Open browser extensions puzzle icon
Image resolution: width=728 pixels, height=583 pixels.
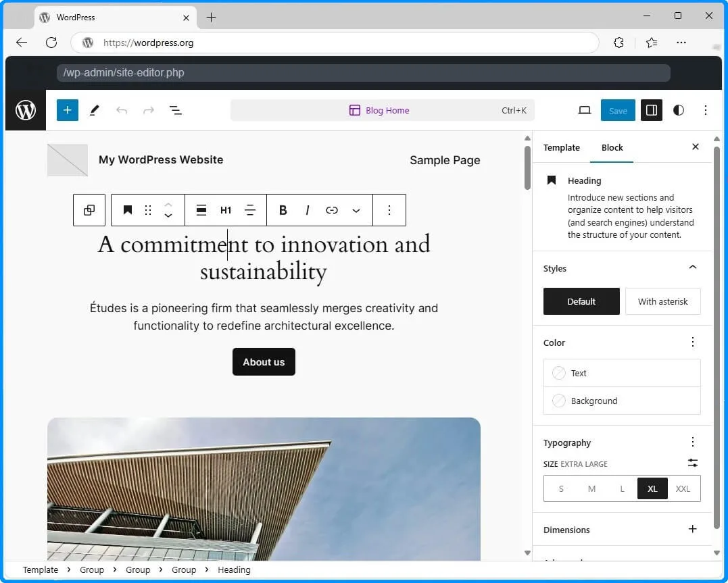pyautogui.click(x=618, y=43)
